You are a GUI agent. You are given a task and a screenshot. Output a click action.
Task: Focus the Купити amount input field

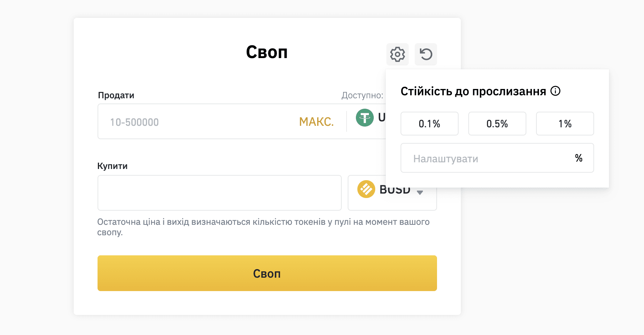(x=220, y=193)
